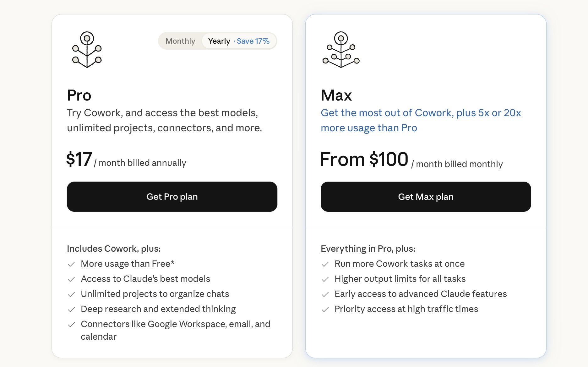This screenshot has height=367, width=588.
Task: Click checkmark beside Connectors like Google Workspace
Action: pos(71,325)
